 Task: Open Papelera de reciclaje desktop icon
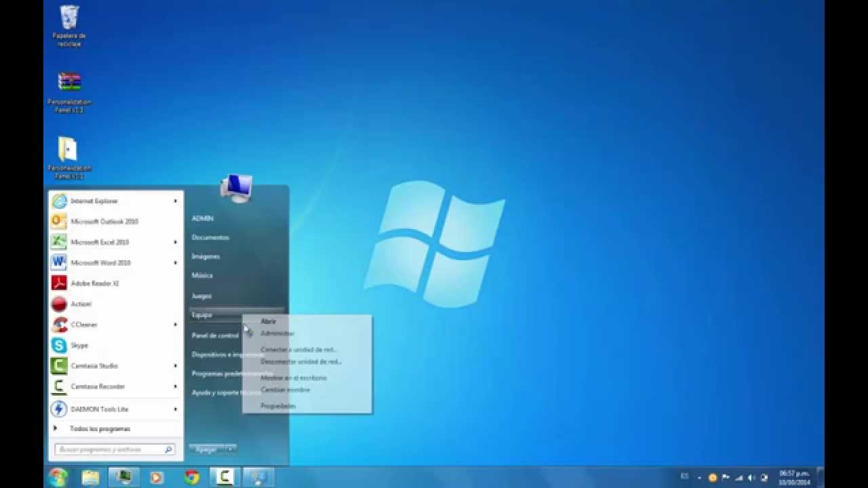point(69,26)
